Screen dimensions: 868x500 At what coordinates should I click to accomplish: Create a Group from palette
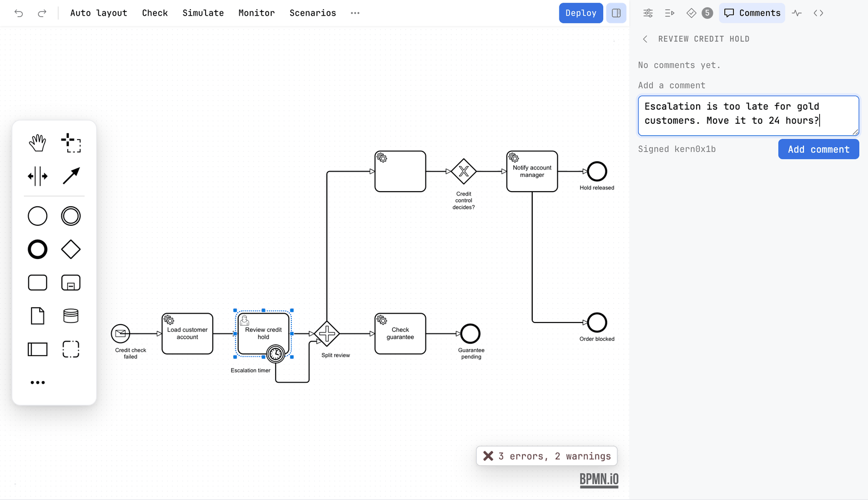tap(71, 349)
